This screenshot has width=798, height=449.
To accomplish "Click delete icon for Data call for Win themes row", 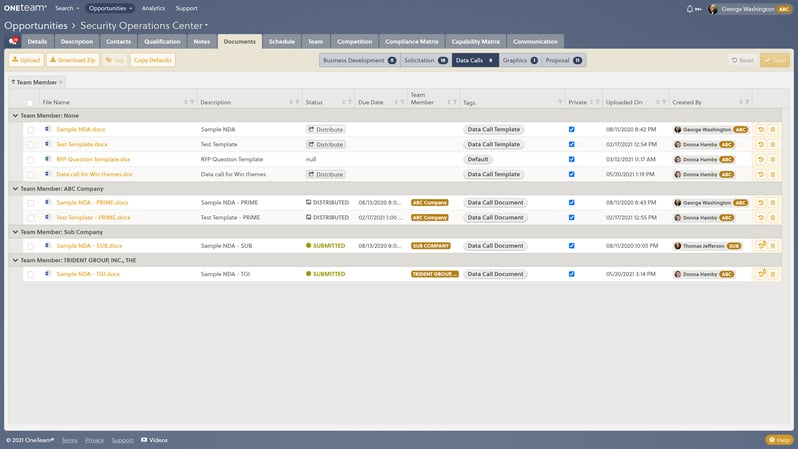I will point(773,174).
